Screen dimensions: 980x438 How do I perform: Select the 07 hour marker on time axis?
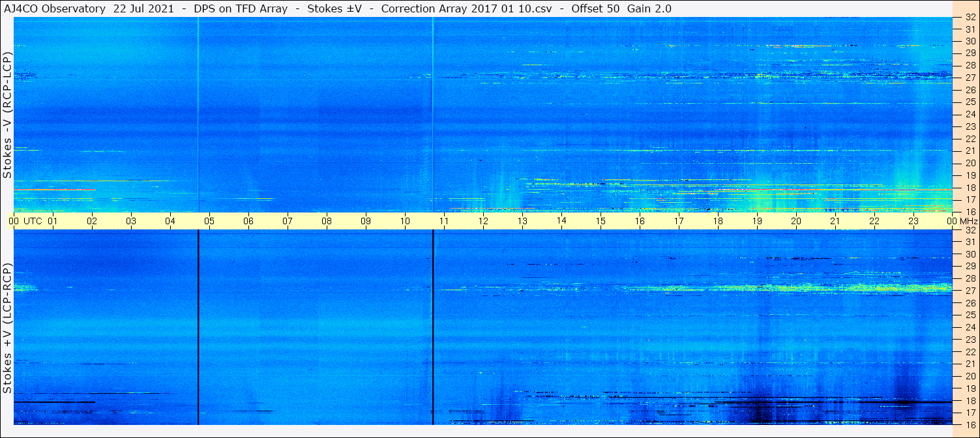pos(288,222)
